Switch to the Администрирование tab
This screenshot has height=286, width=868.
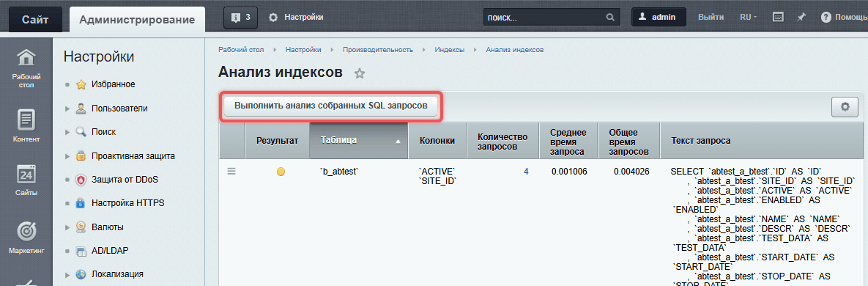pyautogui.click(x=137, y=20)
